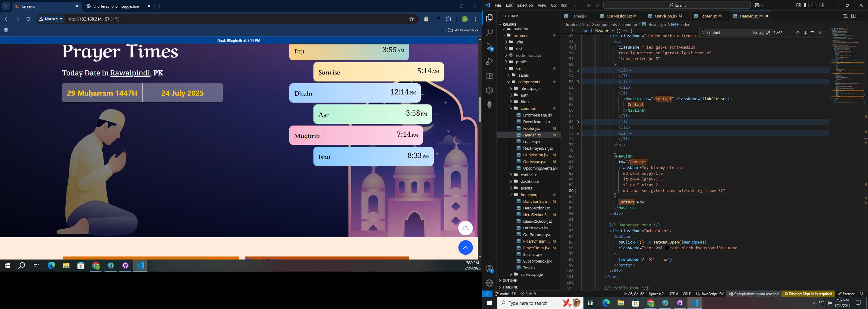Screen dimensions: 868x309
Task: Toggle Match Case in find widget
Action: tap(755, 33)
